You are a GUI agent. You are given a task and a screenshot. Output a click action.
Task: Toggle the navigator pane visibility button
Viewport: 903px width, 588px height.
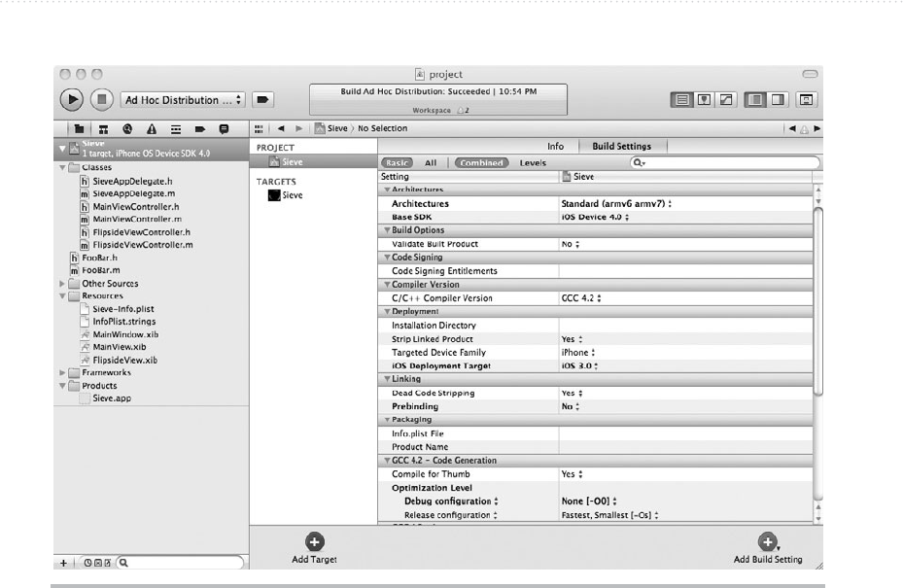click(755, 100)
